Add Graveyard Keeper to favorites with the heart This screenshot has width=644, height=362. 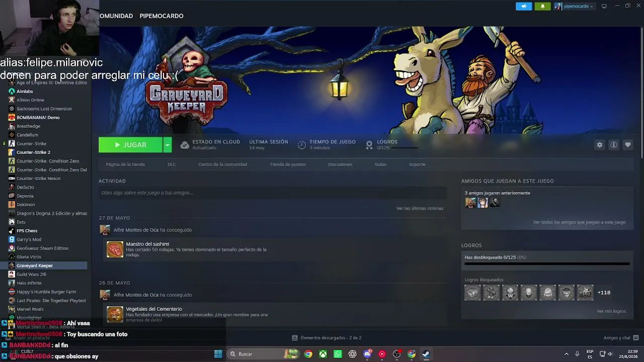(628, 145)
